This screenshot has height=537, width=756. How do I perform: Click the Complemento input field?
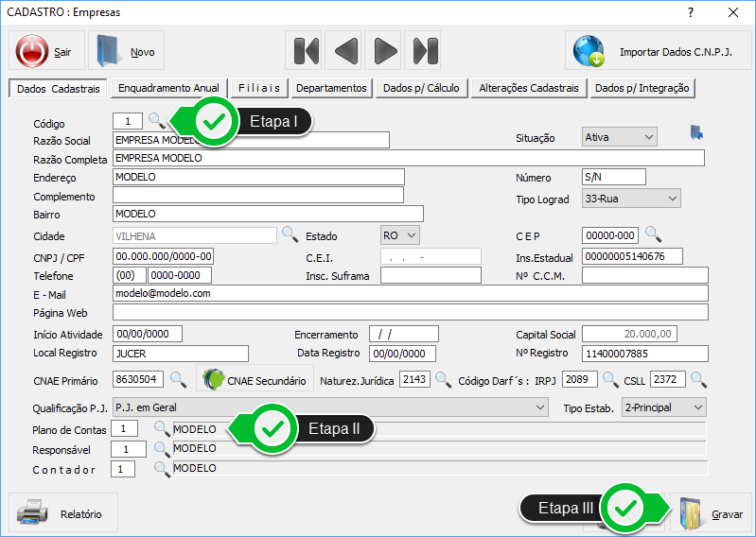258,195
